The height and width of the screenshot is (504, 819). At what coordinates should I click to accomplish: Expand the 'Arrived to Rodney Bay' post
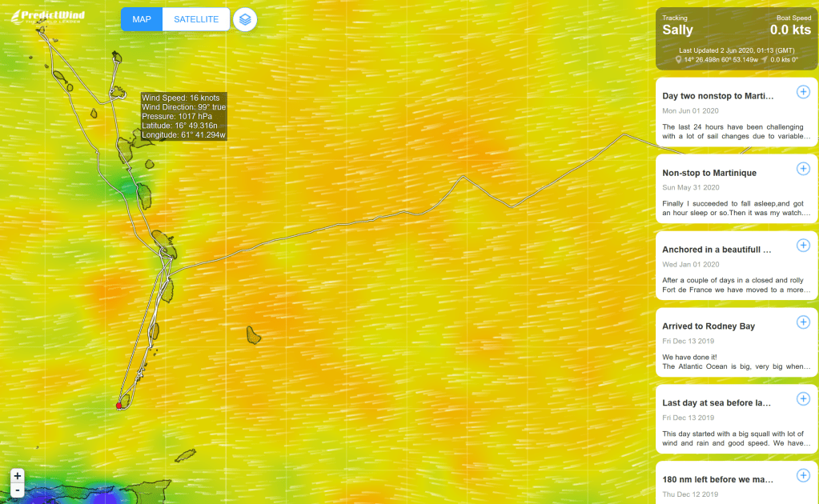coord(803,322)
